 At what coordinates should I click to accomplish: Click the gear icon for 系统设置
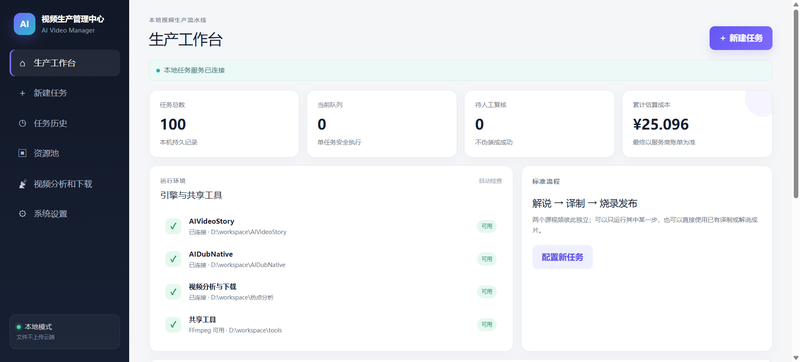pos(22,214)
